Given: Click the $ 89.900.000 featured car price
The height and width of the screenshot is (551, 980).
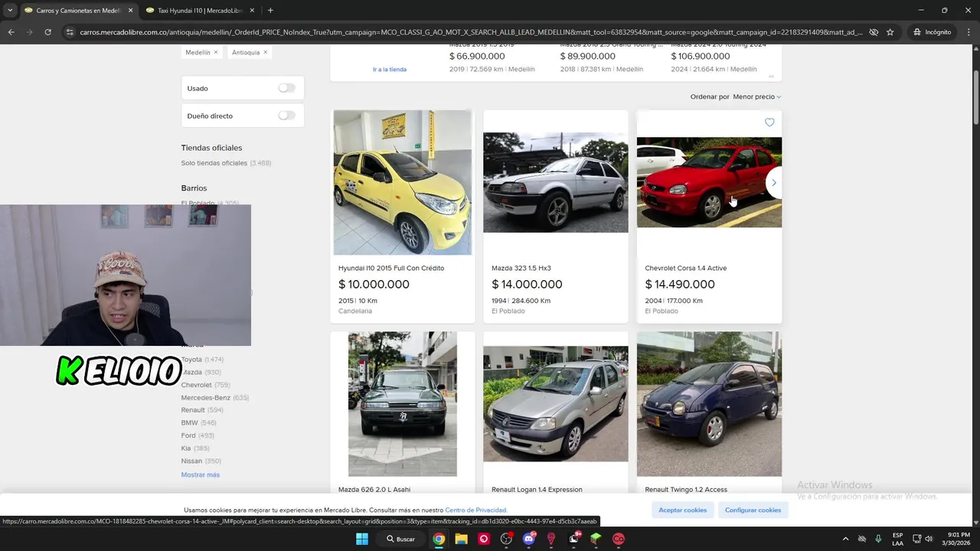Looking at the screenshot, I should coord(587,56).
